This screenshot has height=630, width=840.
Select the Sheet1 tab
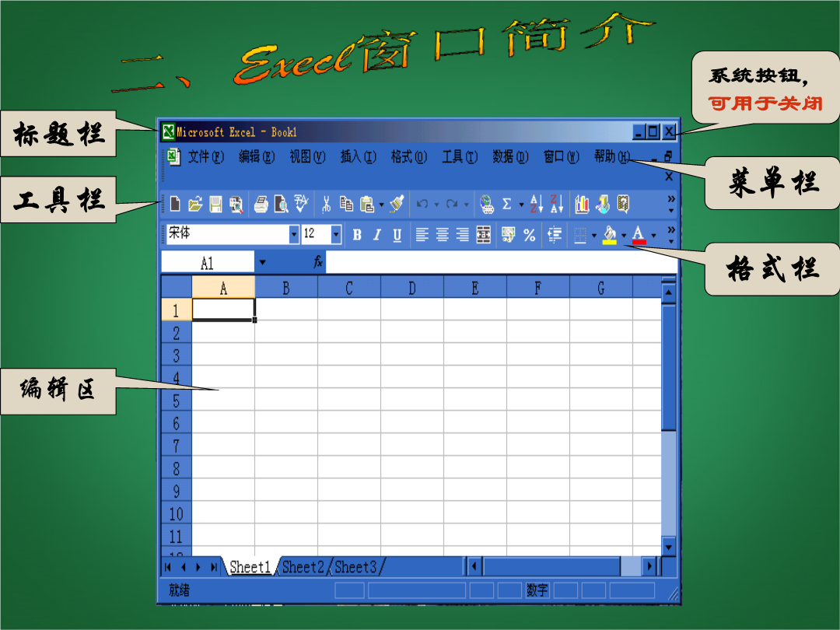coord(250,567)
